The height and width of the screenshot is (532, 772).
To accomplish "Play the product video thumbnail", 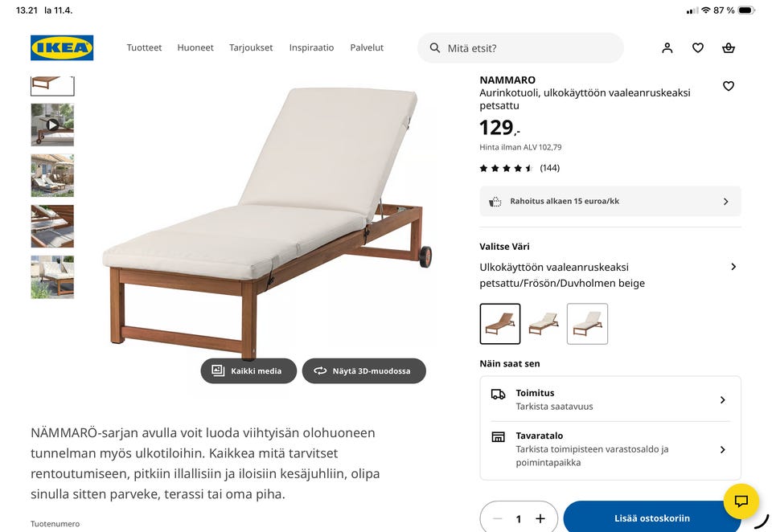I will (52, 125).
